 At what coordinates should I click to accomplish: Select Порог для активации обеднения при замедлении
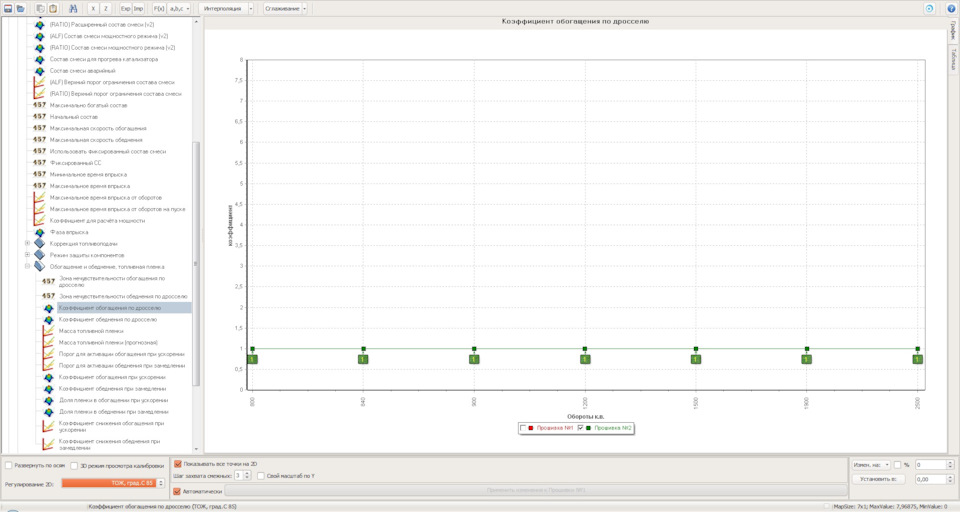point(122,366)
